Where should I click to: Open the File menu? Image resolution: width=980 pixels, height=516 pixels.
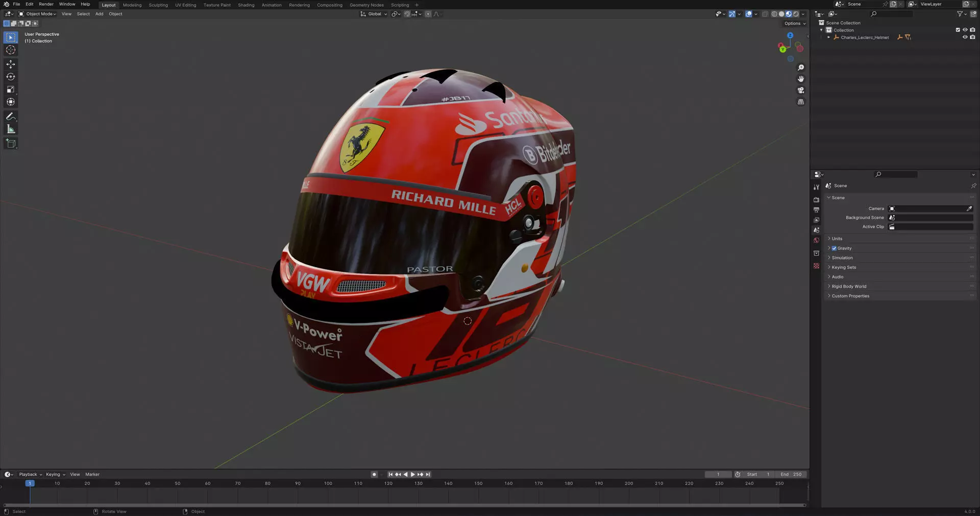coord(16,4)
